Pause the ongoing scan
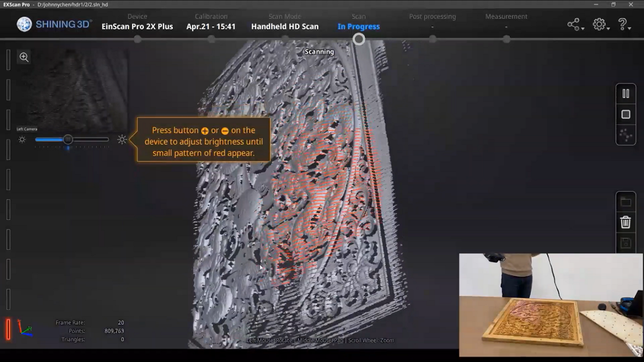The width and height of the screenshot is (644, 362). coord(625,93)
